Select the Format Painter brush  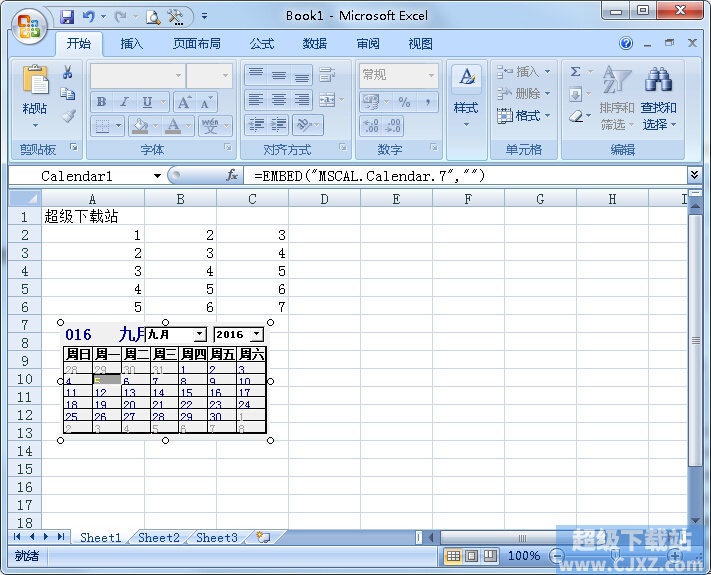click(68, 116)
